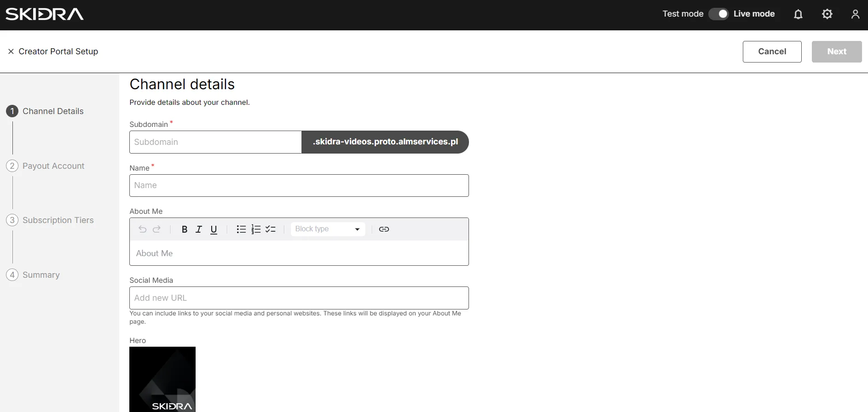Click the .skidra-videos.proto.almservices.pl domain suffix
This screenshot has width=868, height=412.
385,142
